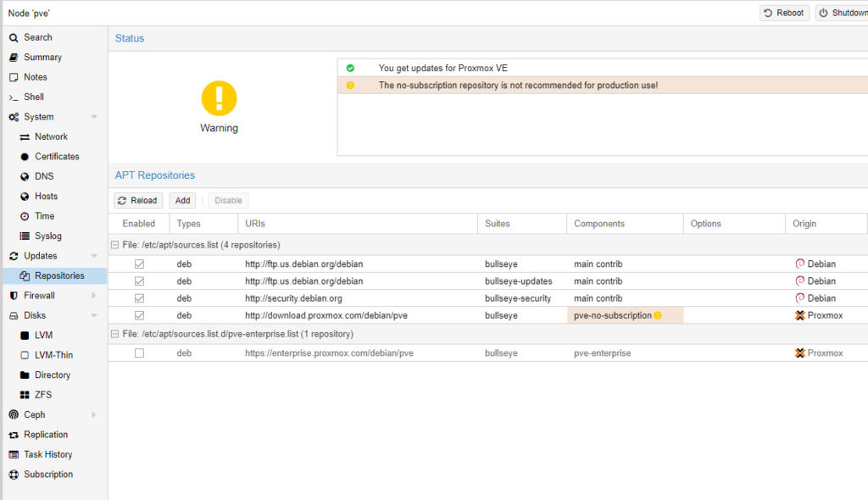
Task: Collapse the /etc/apt/sources.list file group
Action: 114,245
